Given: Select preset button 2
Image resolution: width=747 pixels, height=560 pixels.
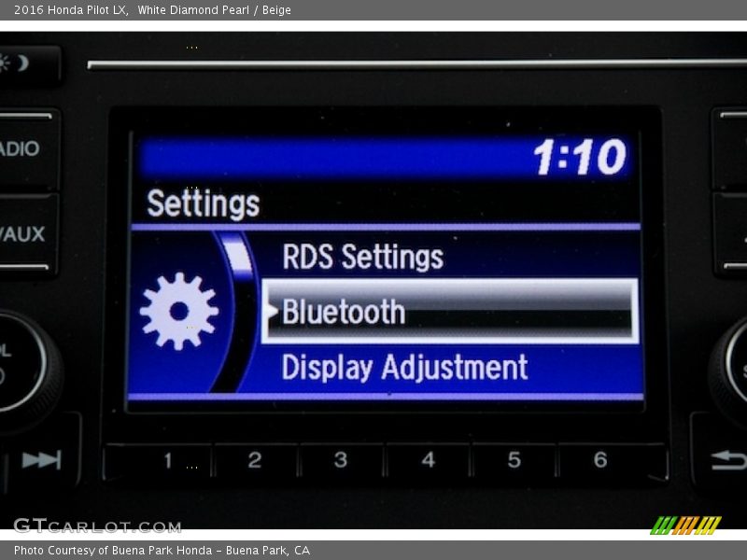Looking at the screenshot, I should pyautogui.click(x=255, y=460).
